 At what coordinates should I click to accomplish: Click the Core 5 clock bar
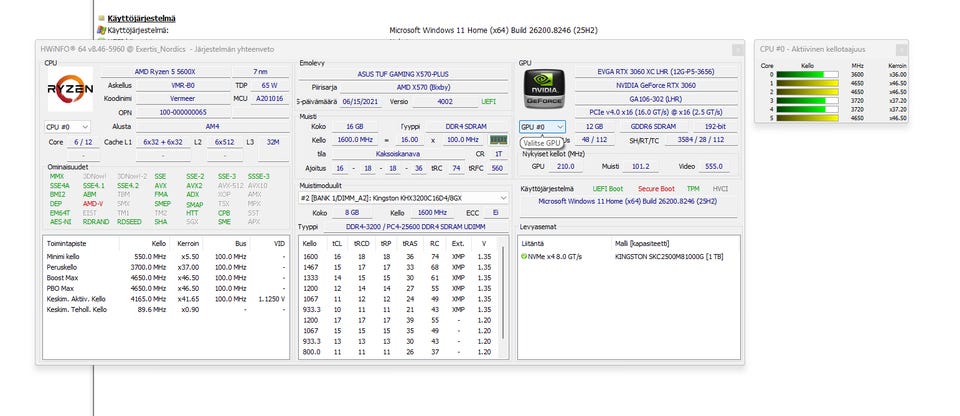pyautogui.click(x=807, y=118)
